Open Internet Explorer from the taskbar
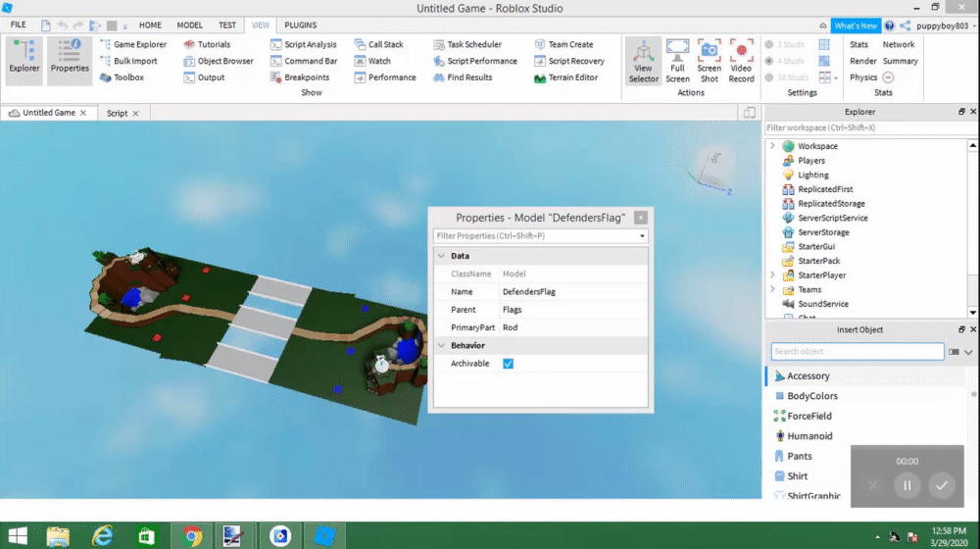Viewport: 980px width, 549px height. pyautogui.click(x=103, y=536)
